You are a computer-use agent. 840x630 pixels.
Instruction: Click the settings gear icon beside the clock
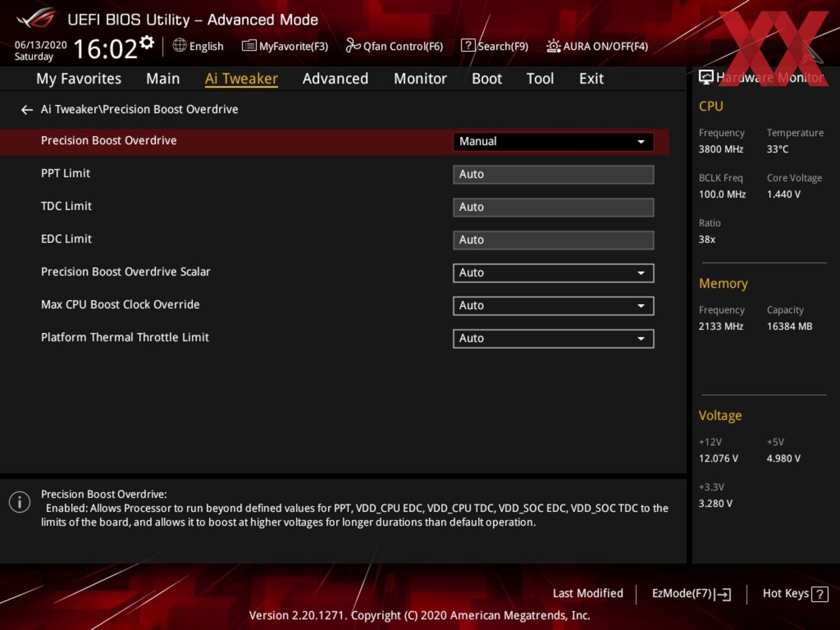click(x=147, y=42)
